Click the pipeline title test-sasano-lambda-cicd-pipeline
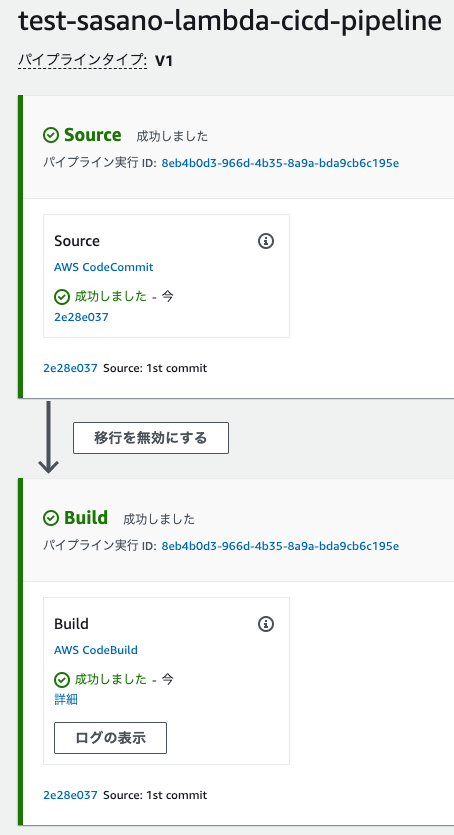This screenshot has height=835, width=454. click(x=229, y=22)
